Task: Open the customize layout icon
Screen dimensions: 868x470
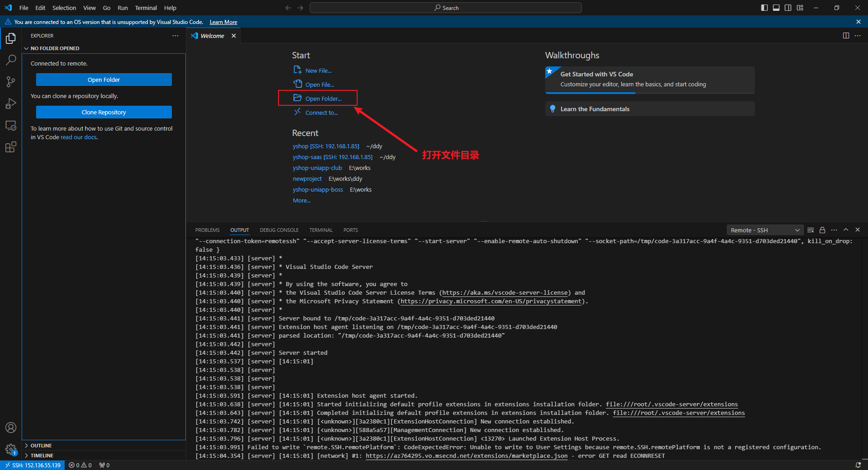Action: (800, 8)
